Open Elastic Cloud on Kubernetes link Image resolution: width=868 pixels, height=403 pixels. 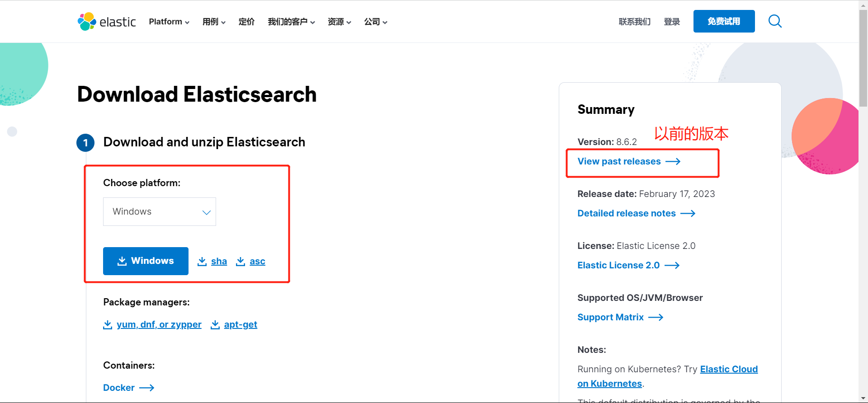[668, 376]
